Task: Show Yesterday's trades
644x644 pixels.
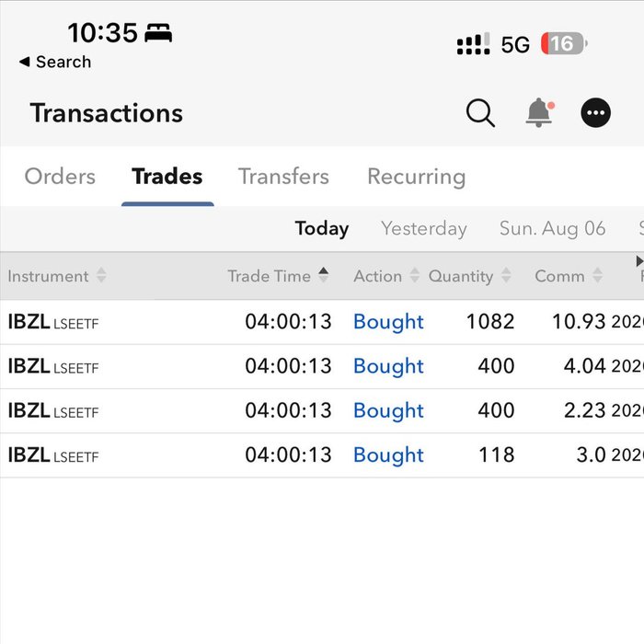Action: 423,228
